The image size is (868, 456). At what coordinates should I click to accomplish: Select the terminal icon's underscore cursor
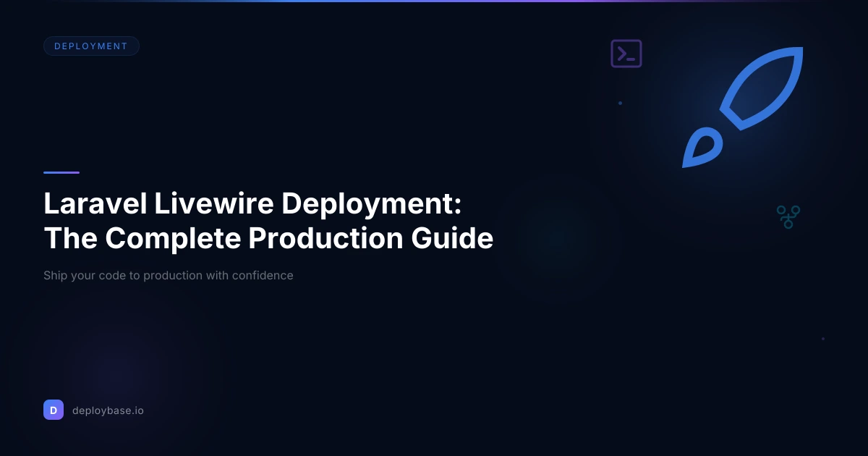coord(631,59)
